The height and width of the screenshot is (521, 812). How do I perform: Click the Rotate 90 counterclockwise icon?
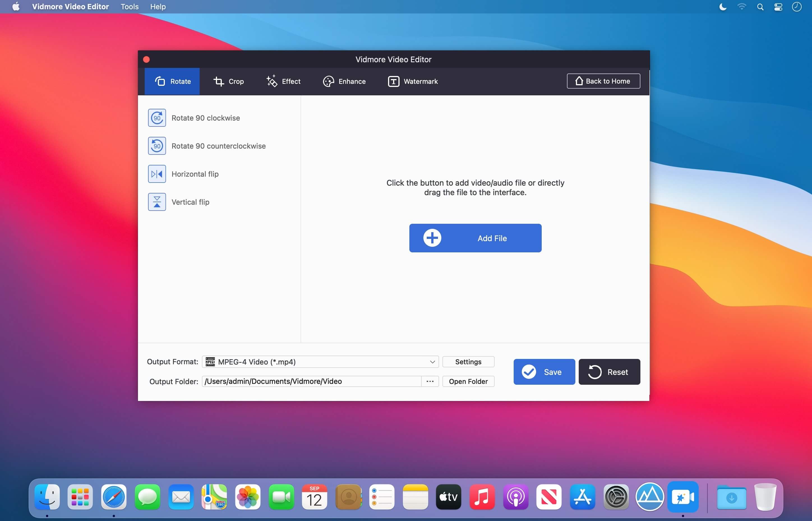pos(157,146)
